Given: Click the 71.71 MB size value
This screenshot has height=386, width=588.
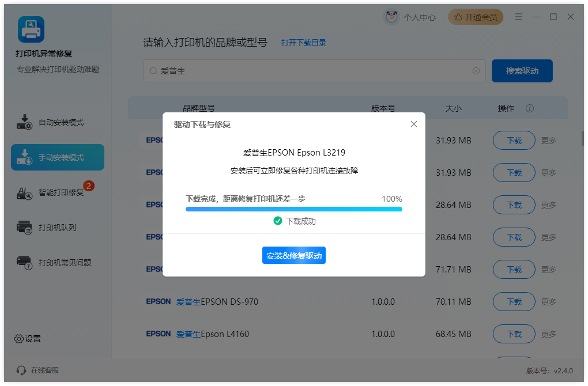Looking at the screenshot, I should point(453,270).
